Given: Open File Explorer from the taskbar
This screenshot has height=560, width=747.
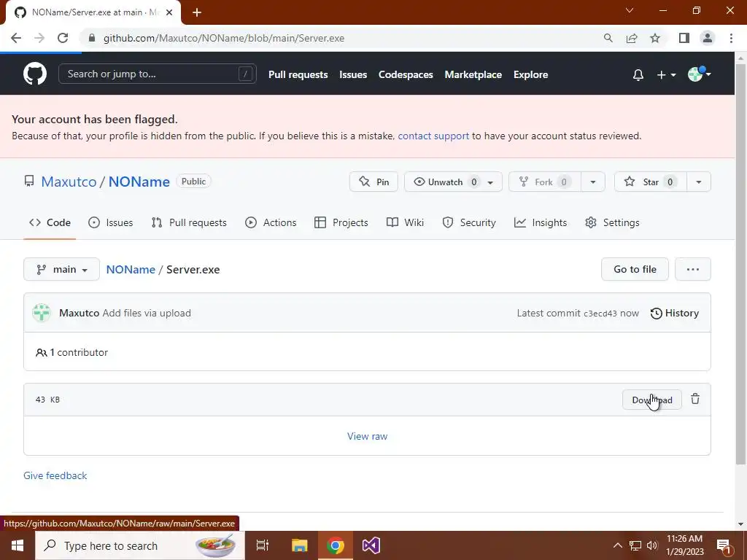Looking at the screenshot, I should pos(300,545).
